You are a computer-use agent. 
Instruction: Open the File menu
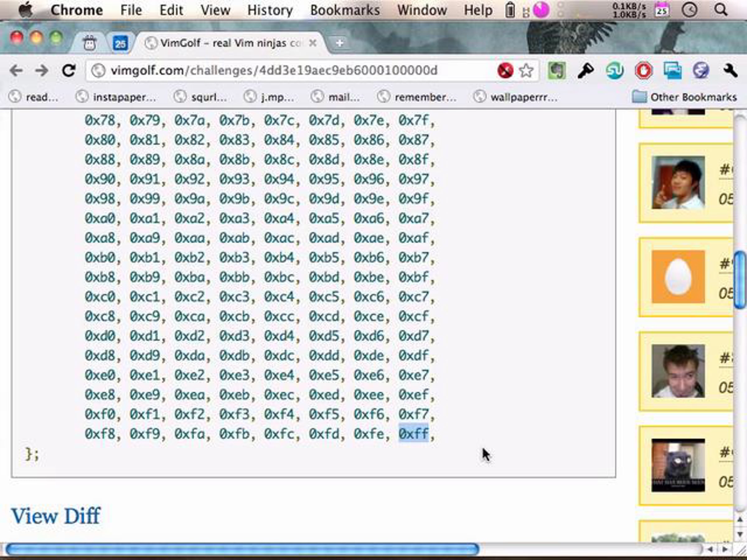click(x=131, y=10)
